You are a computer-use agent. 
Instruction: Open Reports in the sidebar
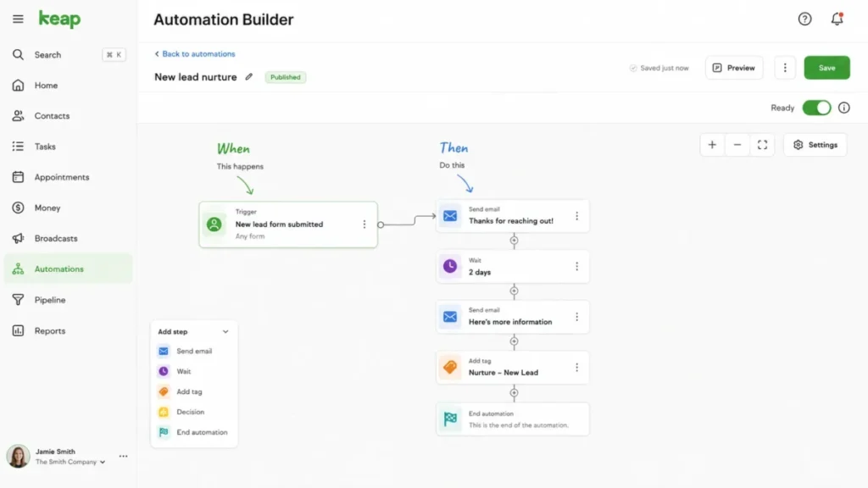click(x=69, y=331)
